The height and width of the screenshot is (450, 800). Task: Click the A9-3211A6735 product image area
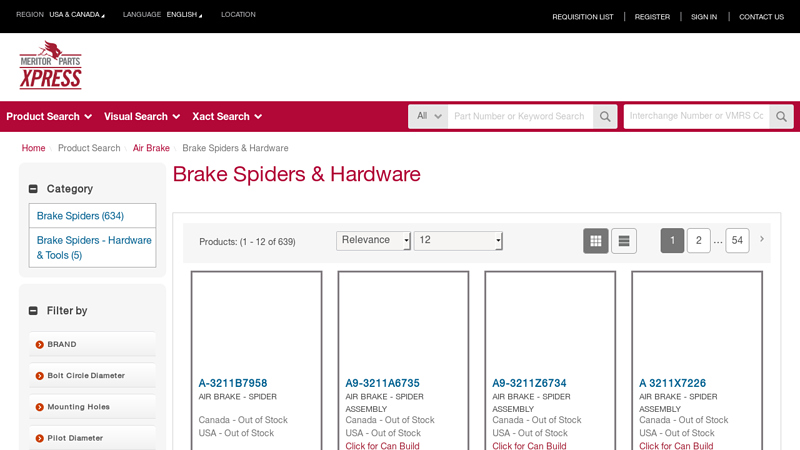pyautogui.click(x=403, y=322)
